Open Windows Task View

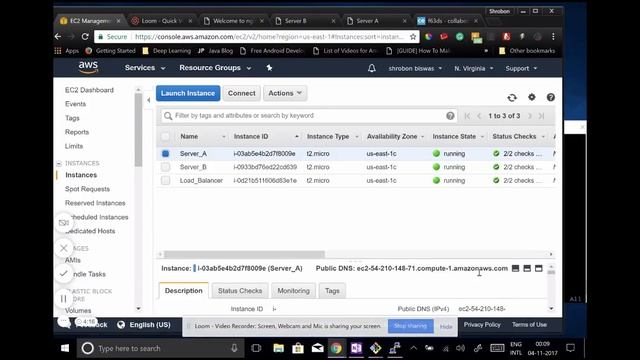click(256, 348)
